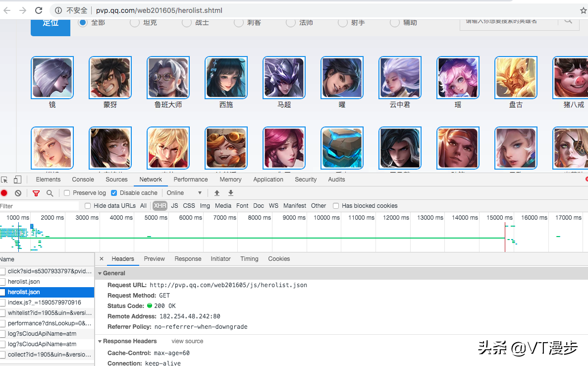
Task: Open the Online throttling dropdown
Action: (184, 193)
